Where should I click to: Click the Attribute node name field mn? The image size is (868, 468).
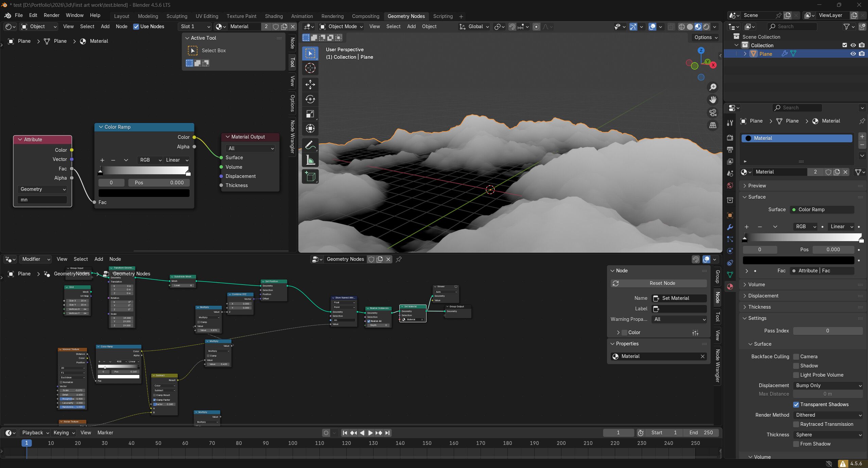(x=42, y=200)
